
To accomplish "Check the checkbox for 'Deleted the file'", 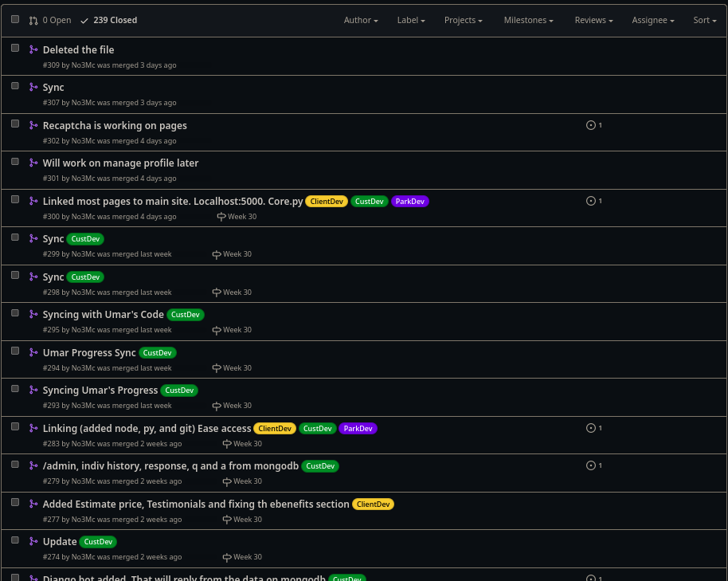I will tap(14, 48).
